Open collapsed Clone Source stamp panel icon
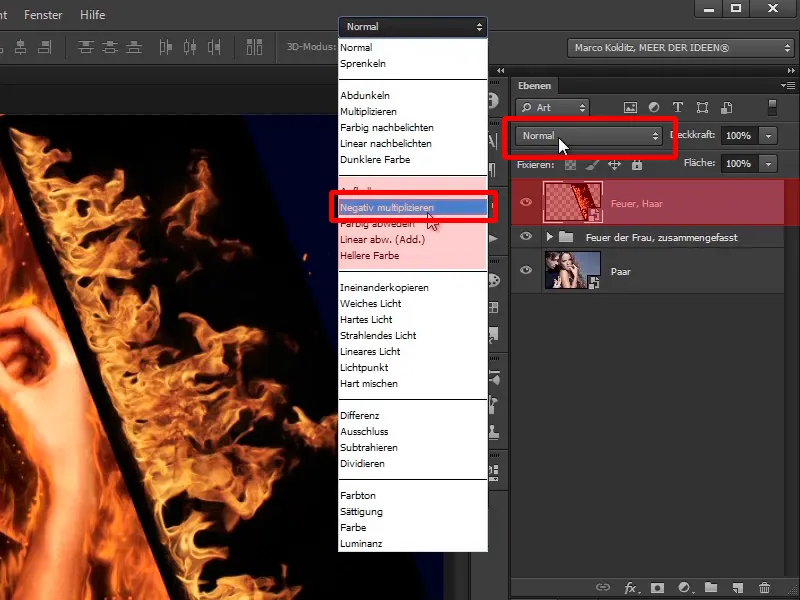This screenshot has height=600, width=800. click(493, 433)
